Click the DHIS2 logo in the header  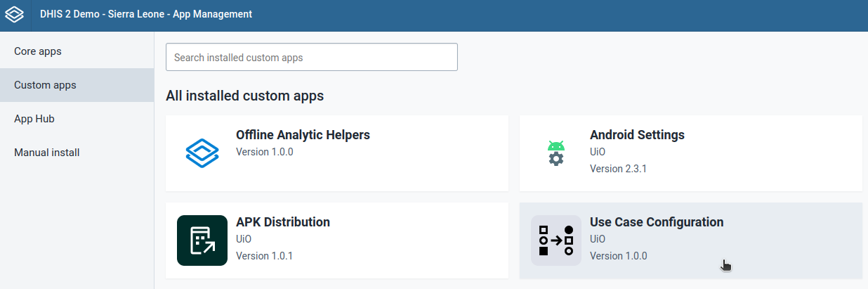click(15, 14)
